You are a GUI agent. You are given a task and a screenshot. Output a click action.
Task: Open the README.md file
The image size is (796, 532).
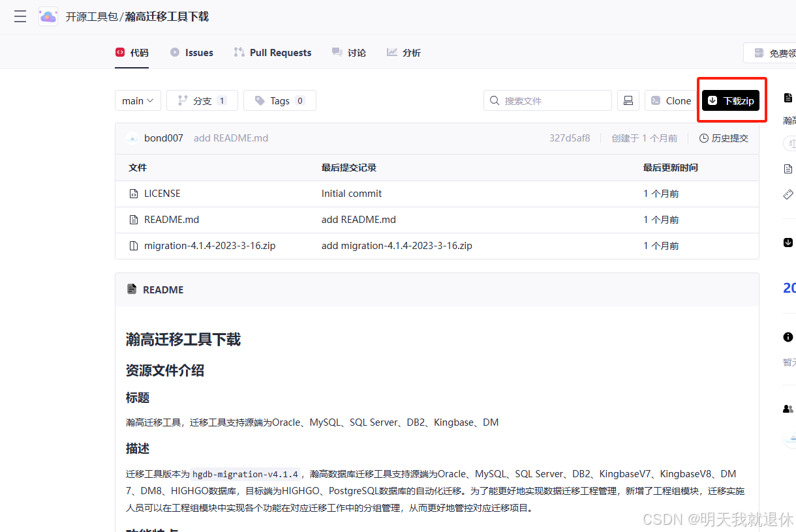tap(172, 220)
